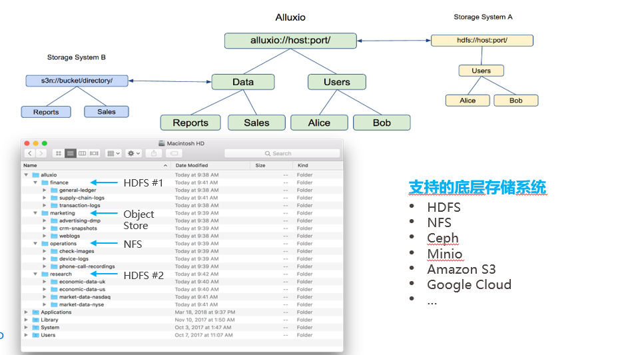Click the Macintosh HD title drive icon
The width and height of the screenshot is (644, 355).
click(161, 143)
